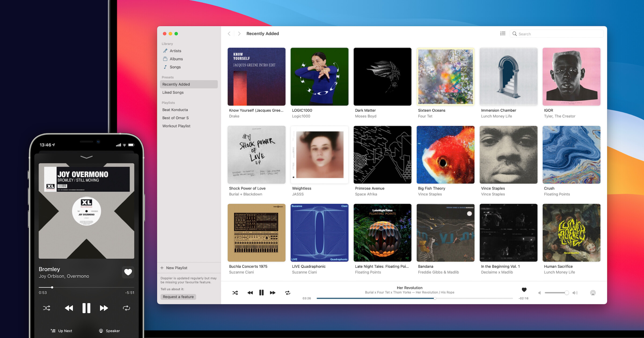
Task: Unlike Her Revolution with the heart icon
Action: 524,289
